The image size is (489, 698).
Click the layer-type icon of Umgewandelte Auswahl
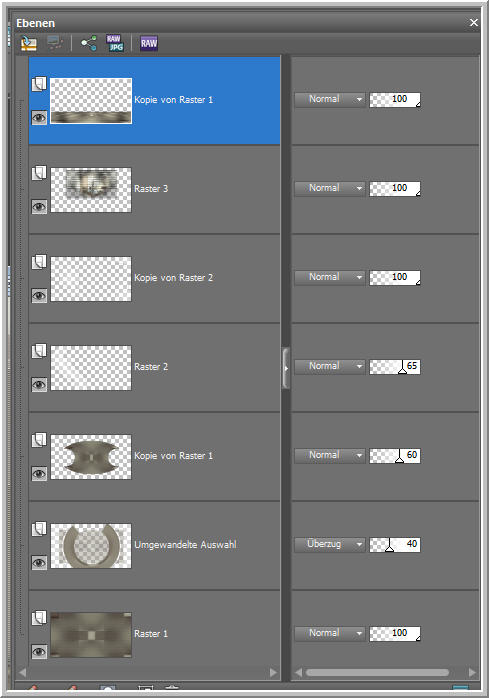click(x=39, y=529)
